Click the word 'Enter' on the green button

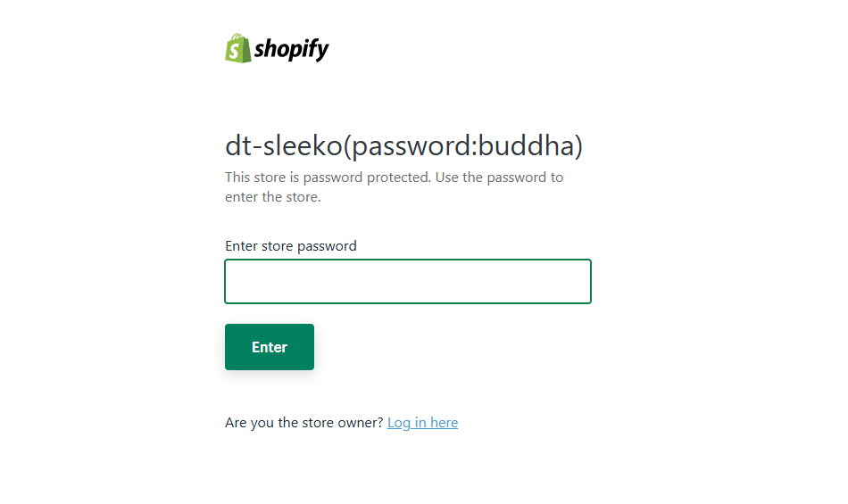click(270, 347)
